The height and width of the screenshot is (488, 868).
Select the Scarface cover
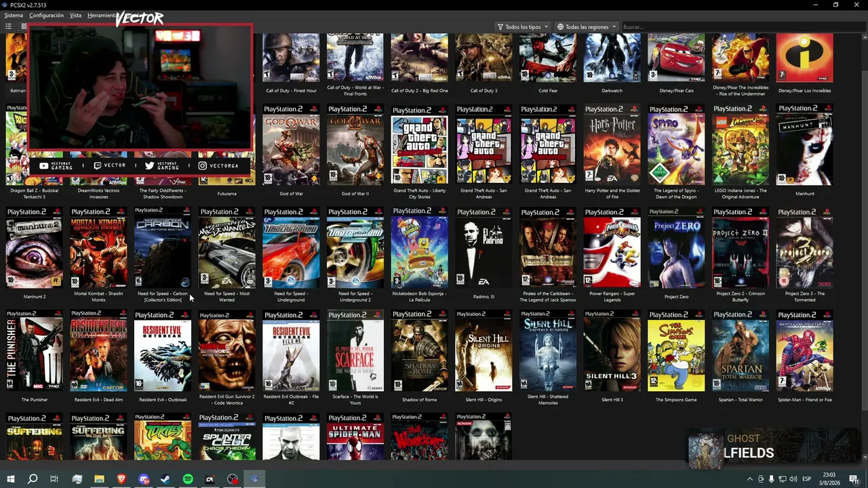tap(355, 351)
